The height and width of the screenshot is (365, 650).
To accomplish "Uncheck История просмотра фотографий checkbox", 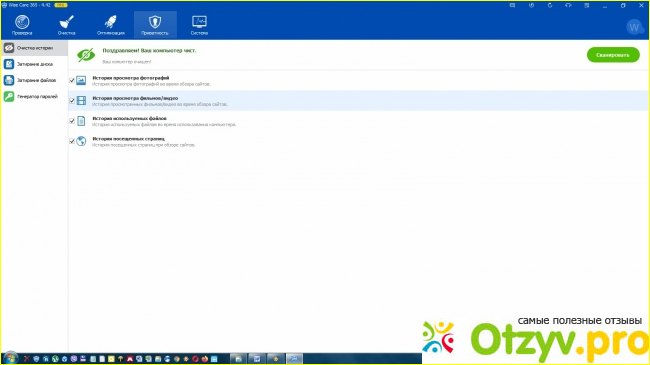I will [x=72, y=80].
